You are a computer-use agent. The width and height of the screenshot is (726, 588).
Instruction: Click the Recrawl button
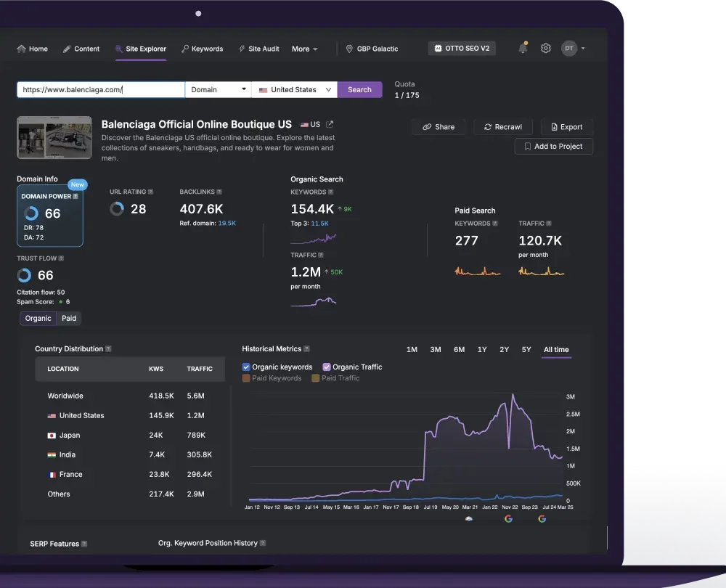pos(503,127)
